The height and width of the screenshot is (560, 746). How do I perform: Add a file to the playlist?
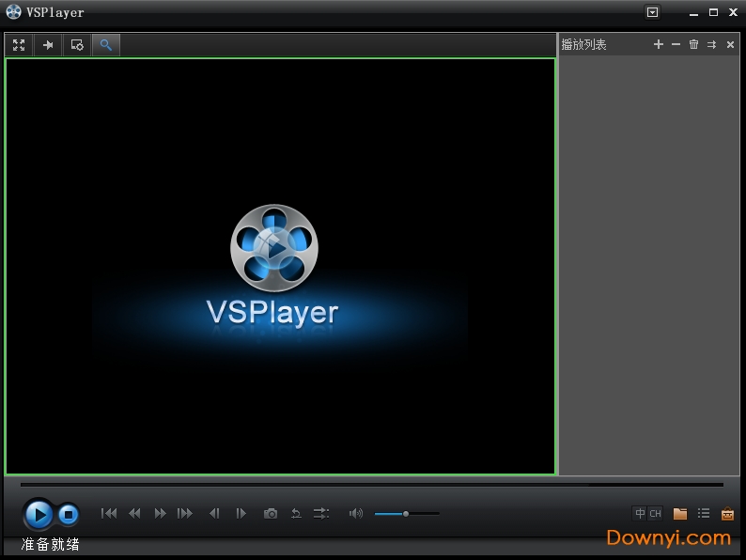point(659,44)
